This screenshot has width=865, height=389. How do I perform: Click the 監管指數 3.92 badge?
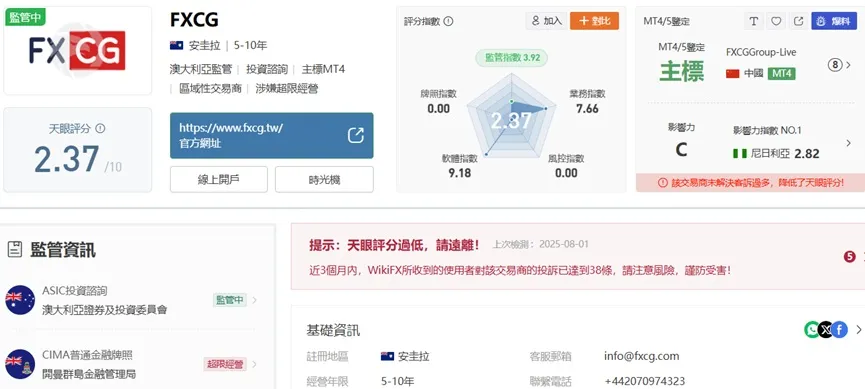[511, 57]
